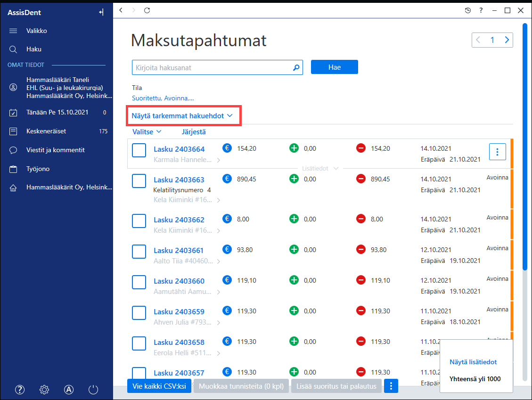Open Viestit ja kommentit in the sidebar
This screenshot has width=532, height=400.
click(x=56, y=150)
